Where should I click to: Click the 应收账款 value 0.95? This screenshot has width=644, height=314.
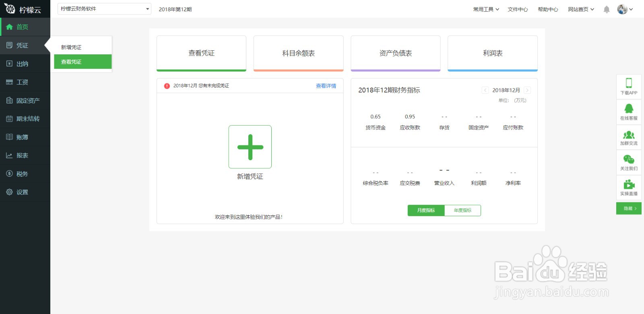pos(410,117)
